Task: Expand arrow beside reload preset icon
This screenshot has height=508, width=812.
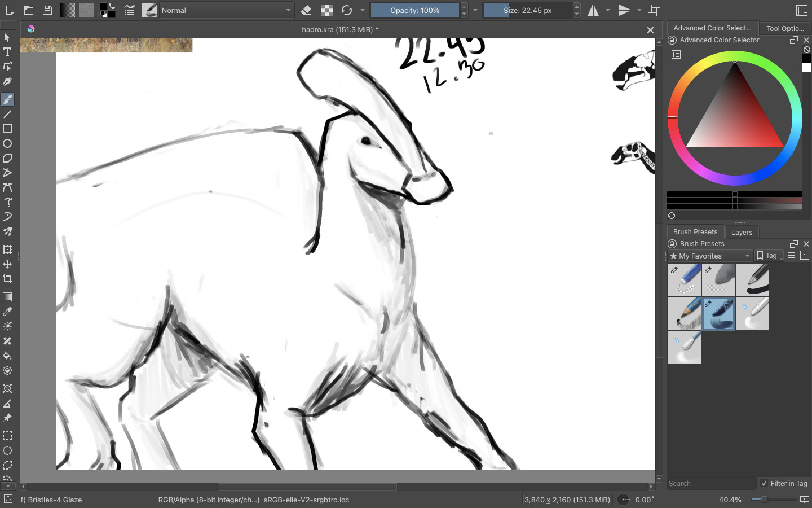Action: [x=363, y=10]
